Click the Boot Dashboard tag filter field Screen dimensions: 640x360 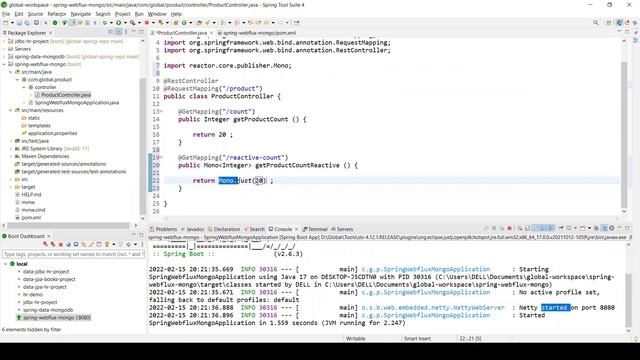72,254
